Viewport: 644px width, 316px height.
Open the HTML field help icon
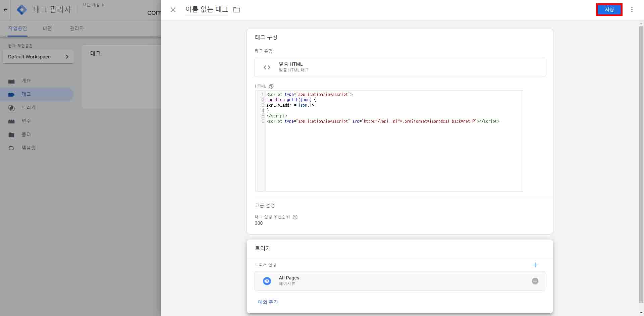[271, 86]
